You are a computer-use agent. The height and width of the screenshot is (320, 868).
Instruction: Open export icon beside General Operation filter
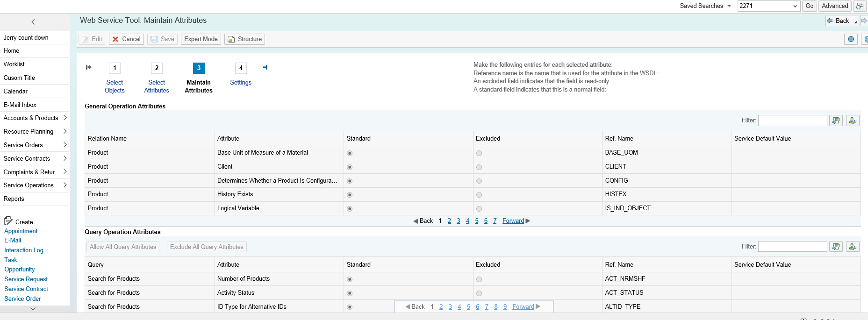(x=836, y=121)
